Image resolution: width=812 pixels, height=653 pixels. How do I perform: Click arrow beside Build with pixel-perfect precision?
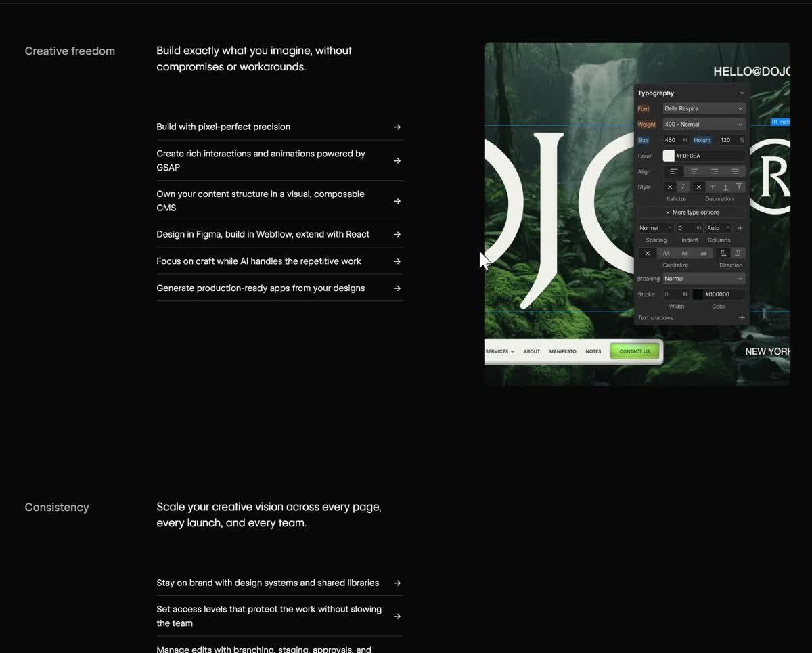(x=397, y=127)
